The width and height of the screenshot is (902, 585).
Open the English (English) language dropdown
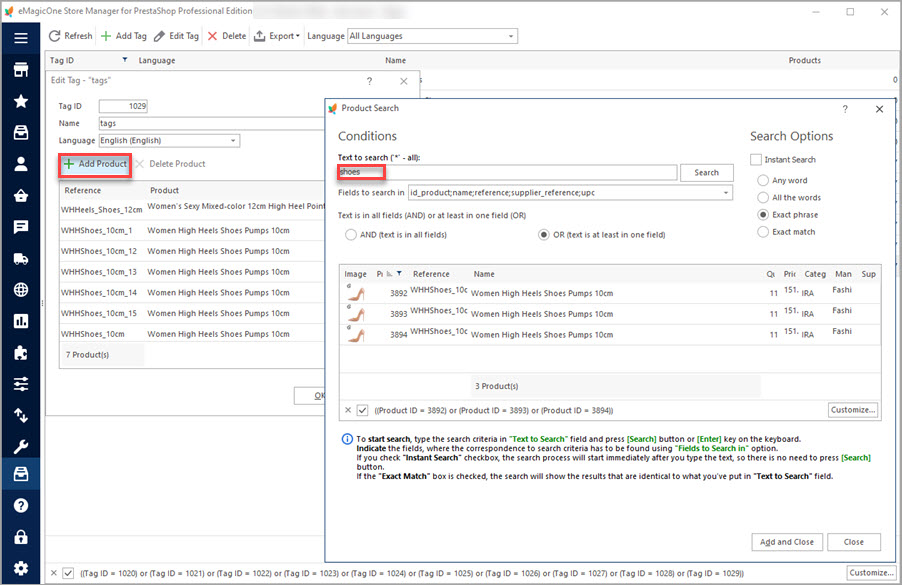[x=169, y=140]
